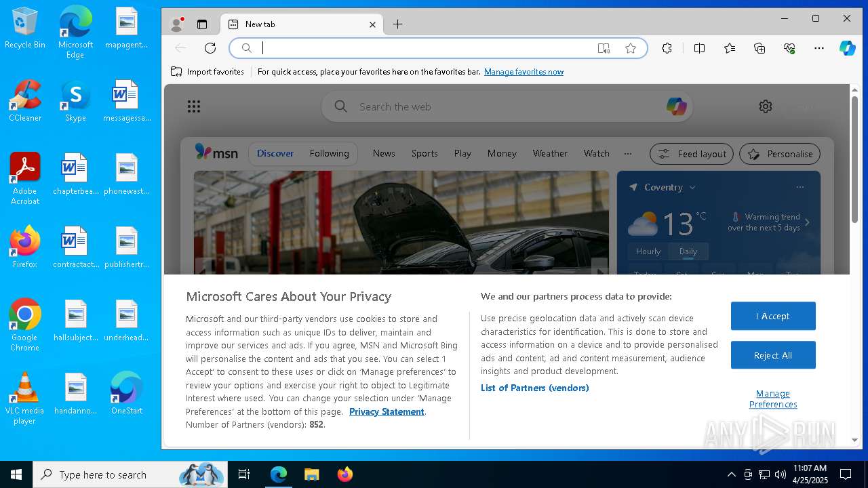Open weather card options ellipsis
This screenshot has height=488, width=868.
click(800, 187)
